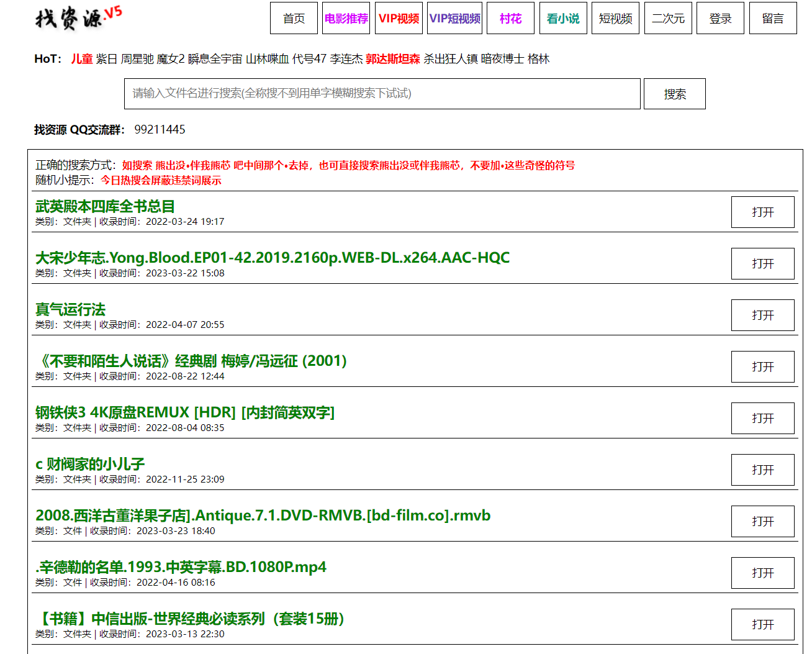This screenshot has width=812, height=654.
Task: Click 打开 for 中信出版 书籍 entry
Action: click(762, 625)
